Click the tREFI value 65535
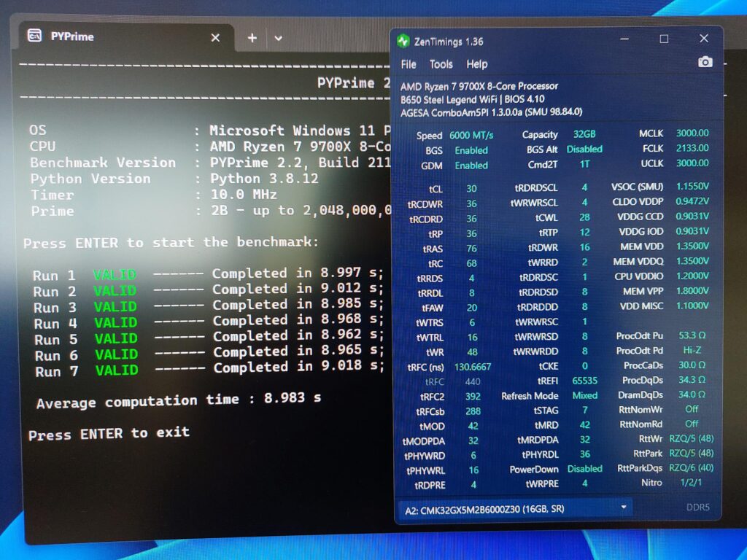The image size is (747, 560). (x=584, y=381)
